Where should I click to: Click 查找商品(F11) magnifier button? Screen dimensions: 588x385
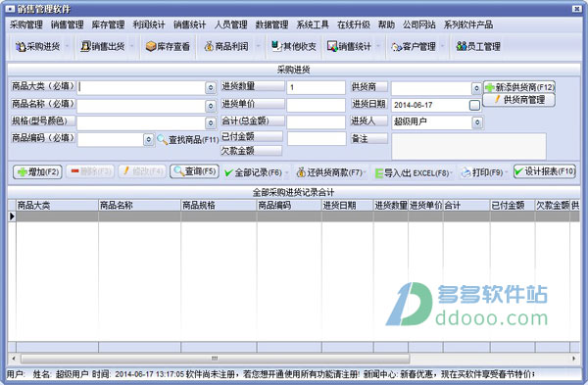[x=187, y=140]
